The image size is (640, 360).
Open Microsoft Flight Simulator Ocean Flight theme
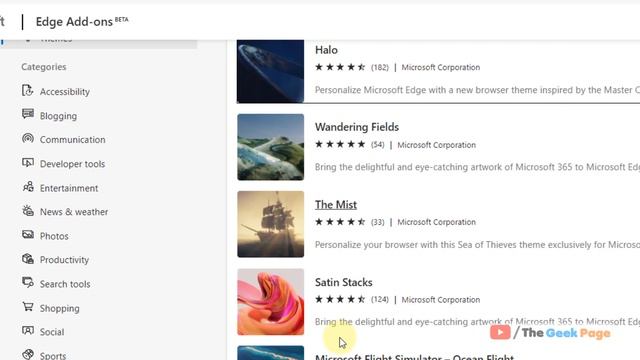(x=414, y=356)
